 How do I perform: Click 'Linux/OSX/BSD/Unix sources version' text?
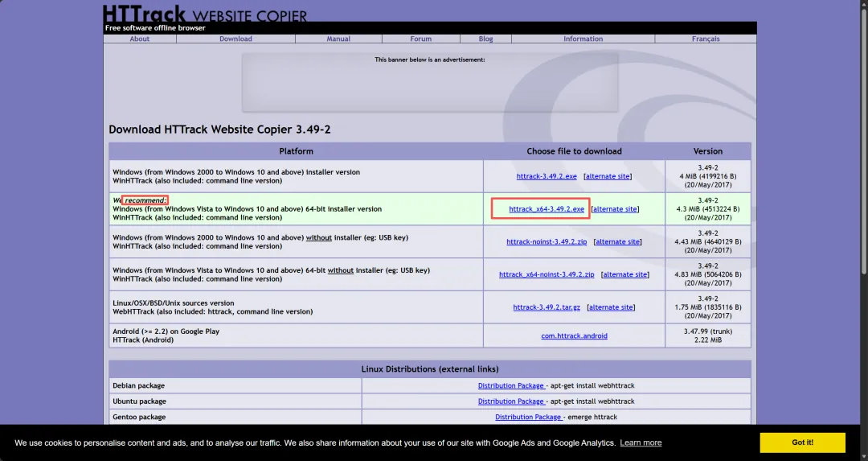pos(174,303)
